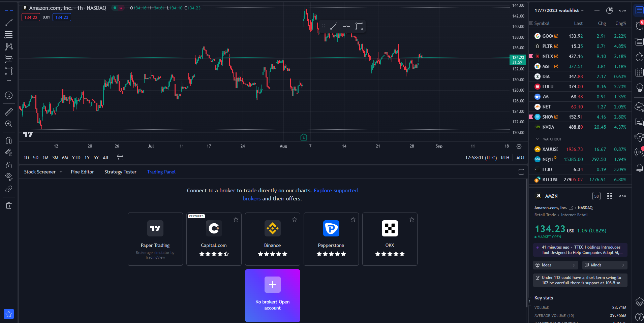The height and width of the screenshot is (323, 644).
Task: Open go to date calendar icon
Action: [x=120, y=157]
